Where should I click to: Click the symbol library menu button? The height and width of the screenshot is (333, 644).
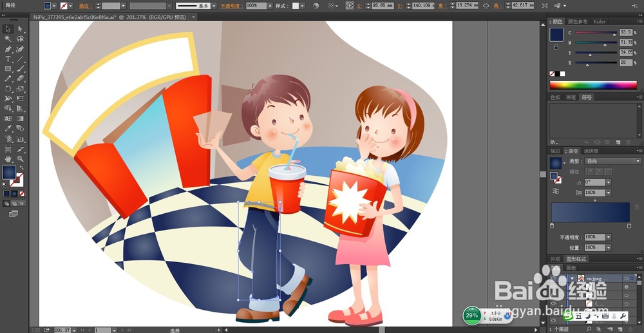pos(553,142)
